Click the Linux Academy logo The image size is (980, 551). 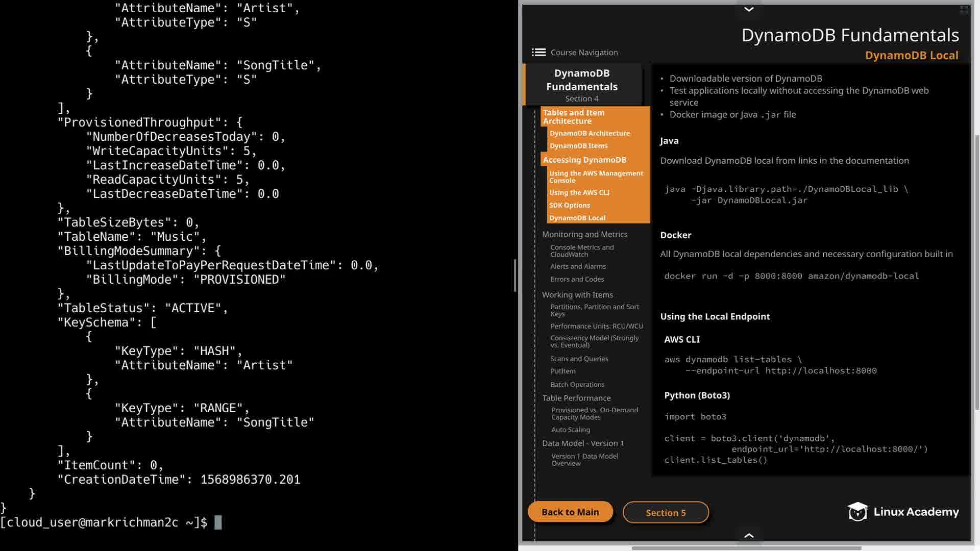point(903,512)
